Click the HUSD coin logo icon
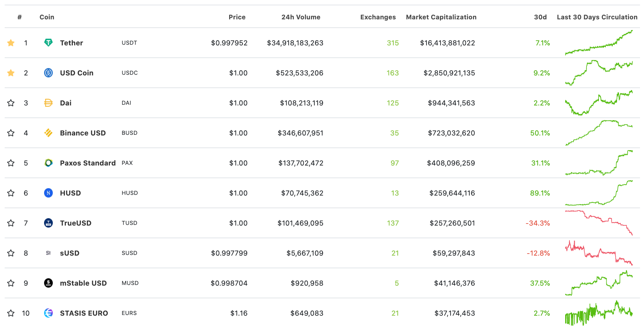The height and width of the screenshot is (327, 644). coord(48,193)
